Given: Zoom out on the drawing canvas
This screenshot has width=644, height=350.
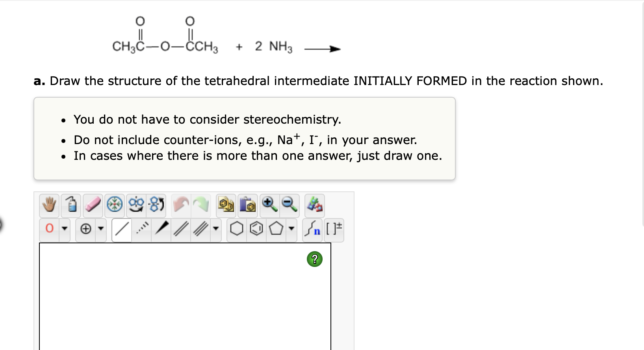Looking at the screenshot, I should 290,206.
